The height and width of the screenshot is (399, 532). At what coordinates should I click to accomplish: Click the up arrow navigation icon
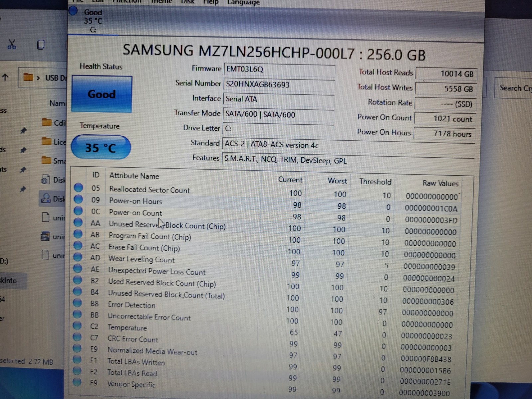(x=5, y=77)
